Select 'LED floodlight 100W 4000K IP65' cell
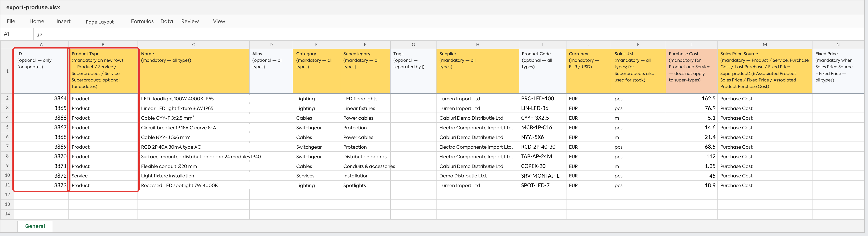Screen dimensions: 868x236 click(193, 98)
